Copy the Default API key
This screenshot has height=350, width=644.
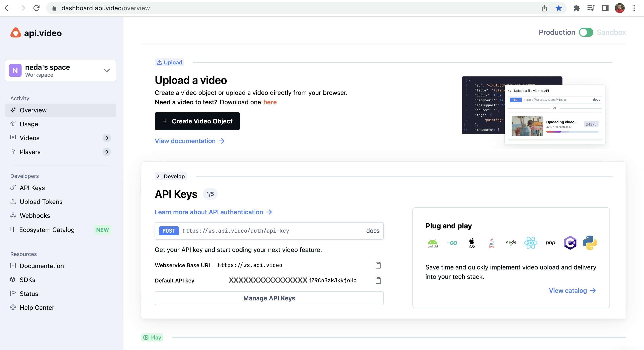tap(378, 280)
